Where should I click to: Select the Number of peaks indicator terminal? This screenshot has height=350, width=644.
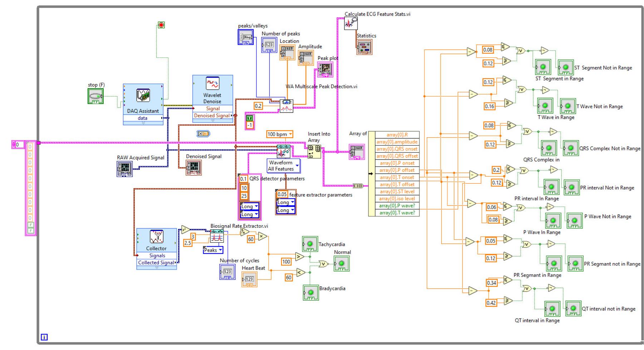click(269, 45)
